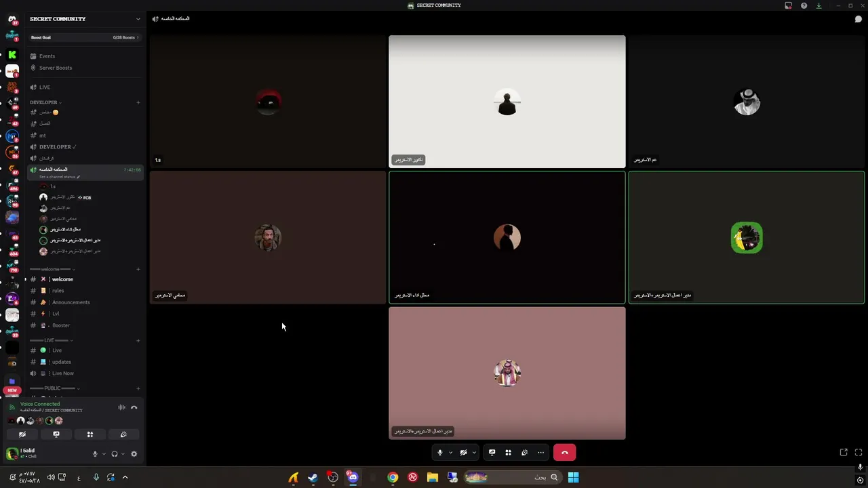Open File Explorer from the taskbar

[x=433, y=477]
